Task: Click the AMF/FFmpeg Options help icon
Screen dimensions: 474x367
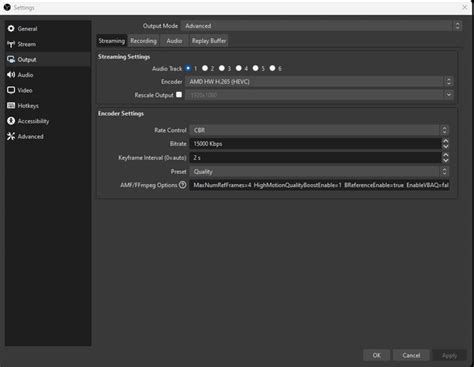Action: point(182,185)
